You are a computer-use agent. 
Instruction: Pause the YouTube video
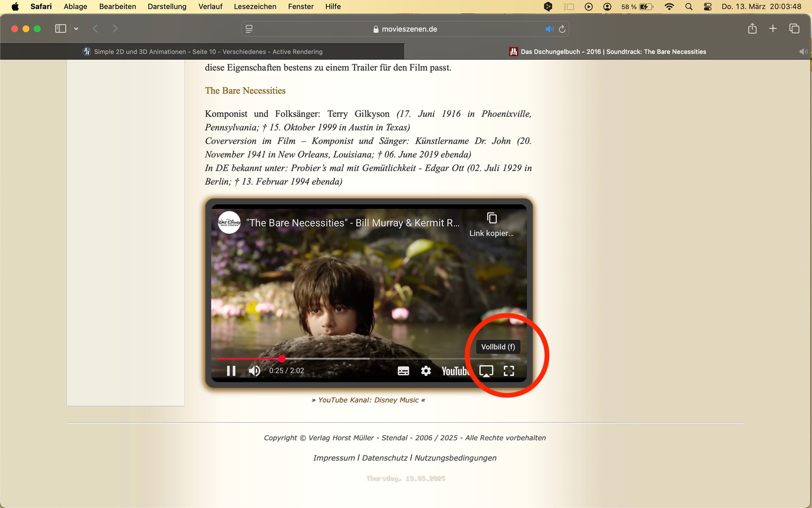pyautogui.click(x=231, y=371)
